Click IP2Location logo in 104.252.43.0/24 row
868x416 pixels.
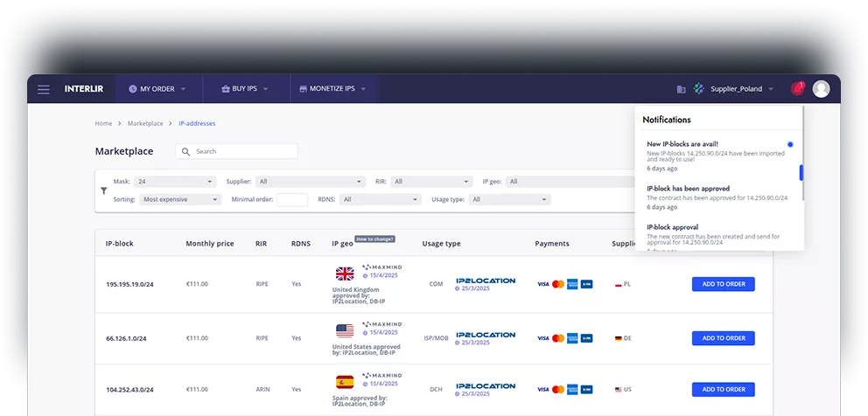pyautogui.click(x=486, y=386)
